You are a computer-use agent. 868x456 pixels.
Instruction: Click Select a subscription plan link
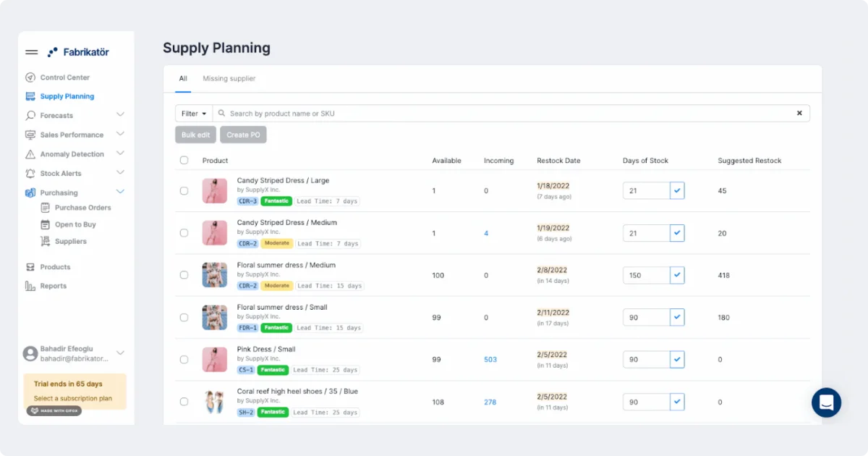73,399
